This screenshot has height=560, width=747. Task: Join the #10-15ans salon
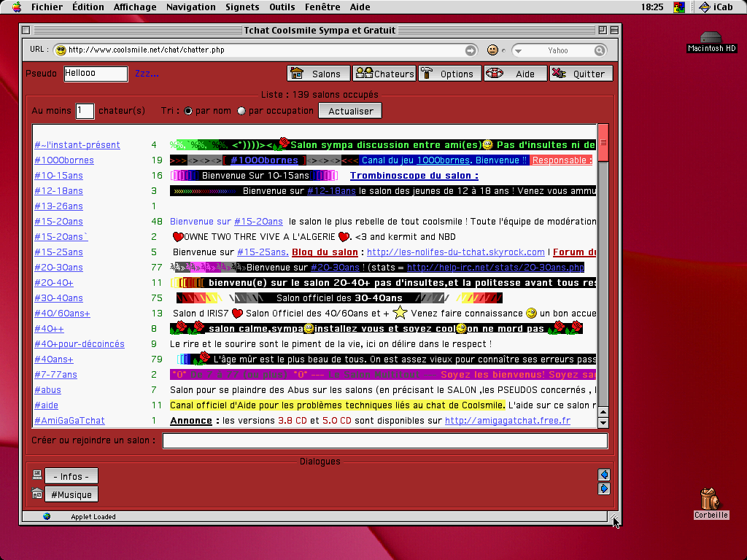click(58, 175)
